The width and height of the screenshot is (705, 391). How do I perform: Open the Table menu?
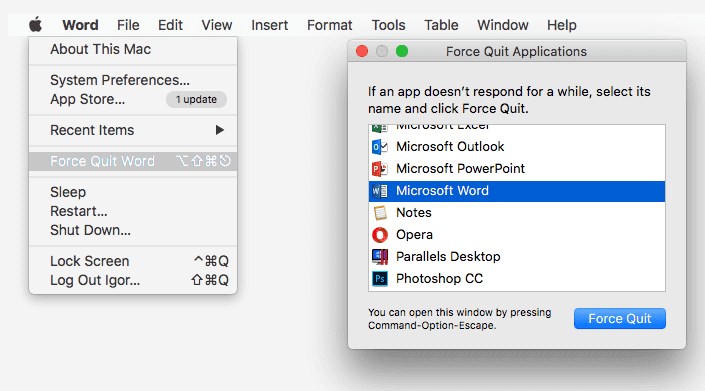[441, 25]
